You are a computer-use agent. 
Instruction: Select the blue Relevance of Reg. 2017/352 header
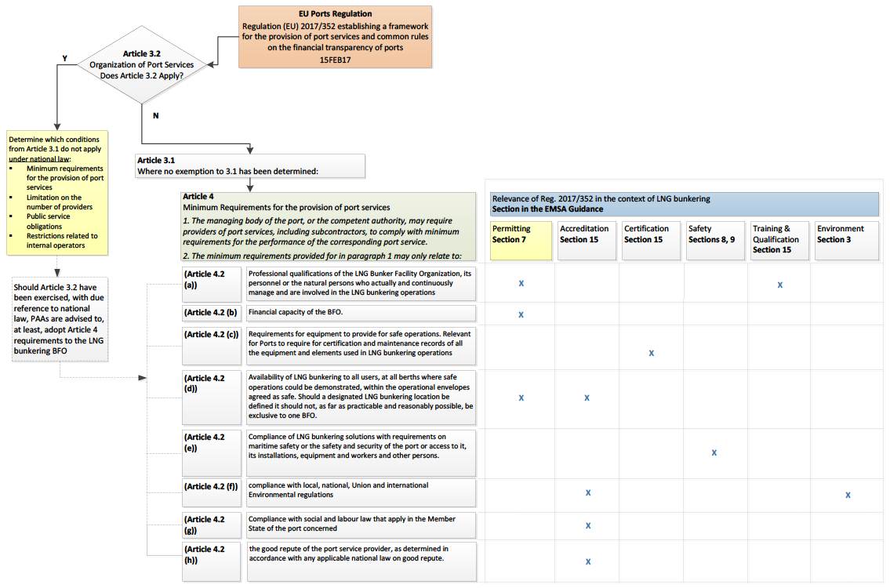pyautogui.click(x=684, y=204)
